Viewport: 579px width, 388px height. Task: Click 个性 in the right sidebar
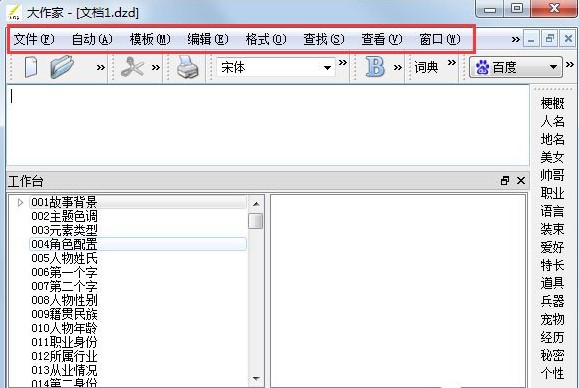coord(552,373)
